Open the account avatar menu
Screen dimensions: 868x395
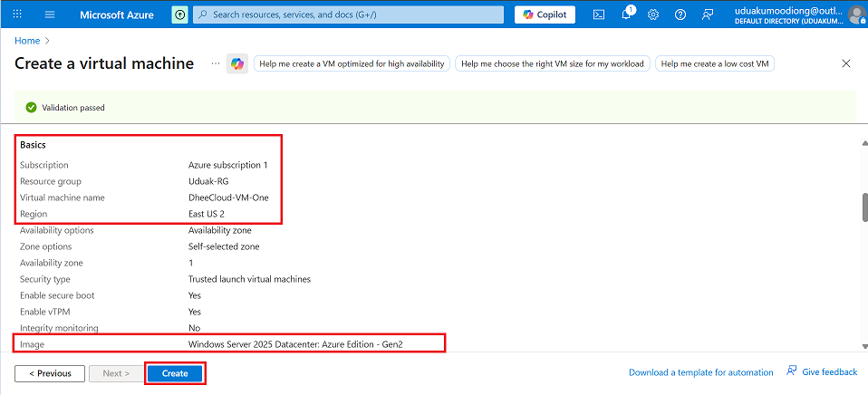click(x=856, y=14)
